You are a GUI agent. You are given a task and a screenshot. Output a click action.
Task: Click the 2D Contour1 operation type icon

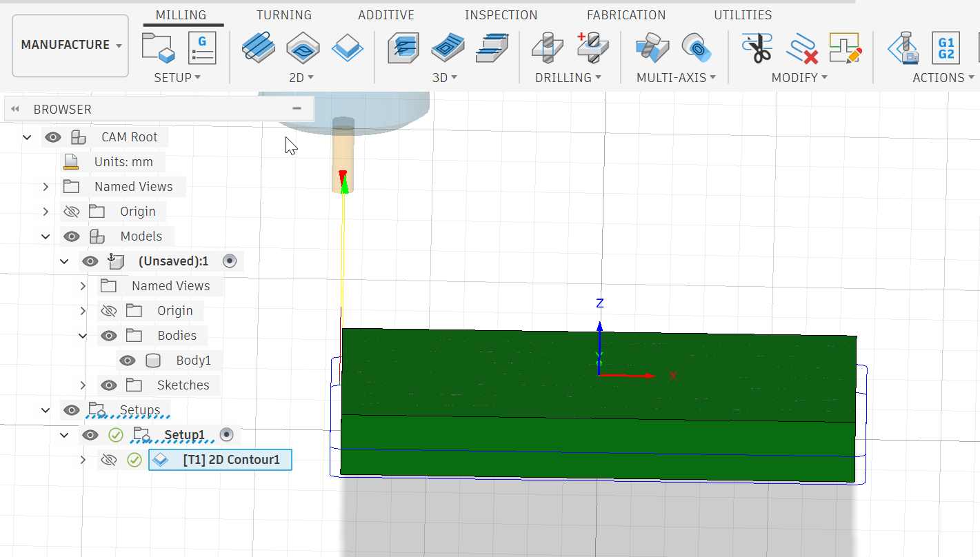tap(161, 460)
